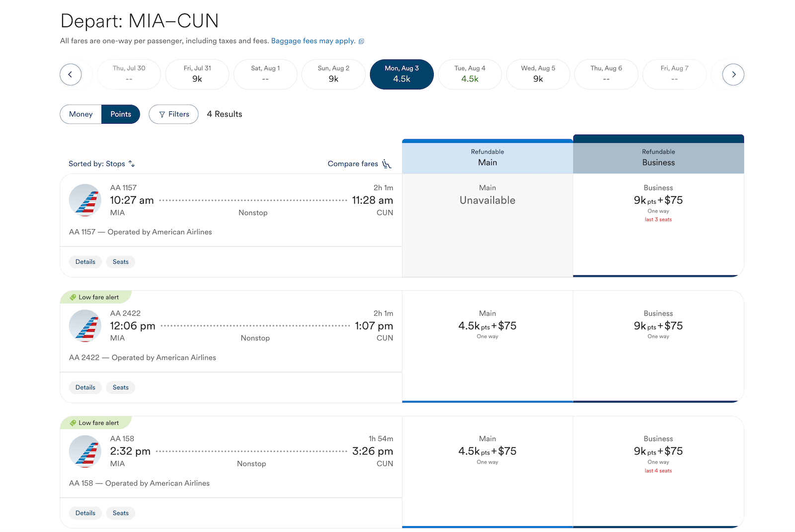Select the Tue, Aug 4 date tab
The image size is (795, 532).
[x=470, y=75]
